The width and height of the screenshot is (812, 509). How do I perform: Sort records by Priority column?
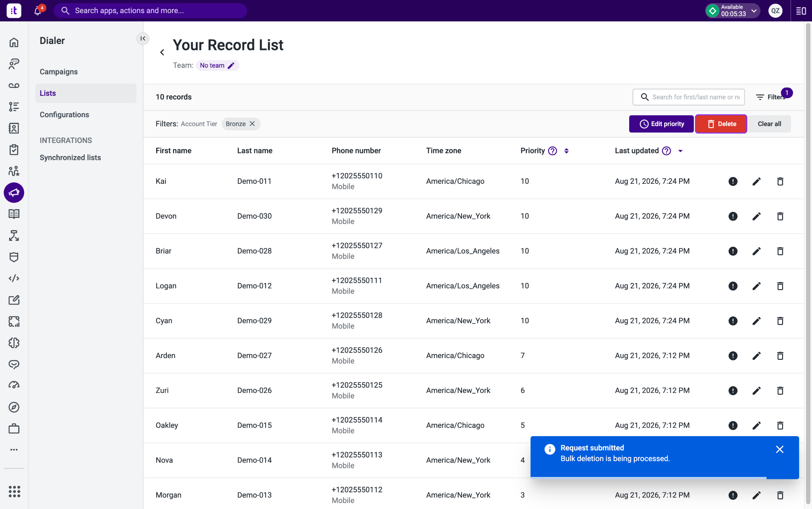(566, 151)
